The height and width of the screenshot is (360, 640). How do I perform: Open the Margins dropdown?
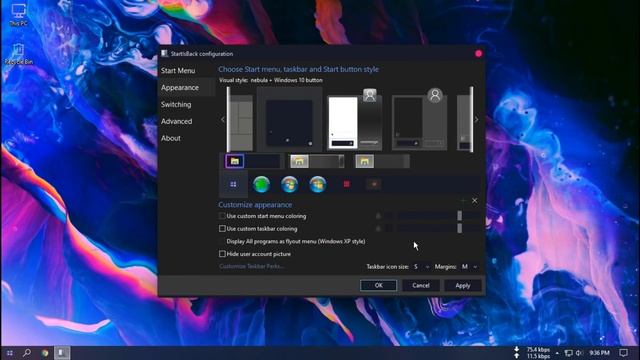tap(469, 267)
